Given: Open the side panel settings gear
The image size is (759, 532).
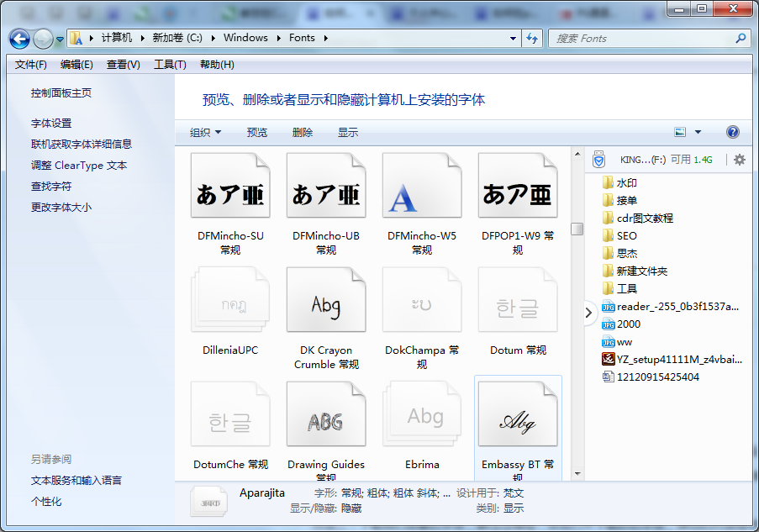Looking at the screenshot, I should [x=739, y=159].
